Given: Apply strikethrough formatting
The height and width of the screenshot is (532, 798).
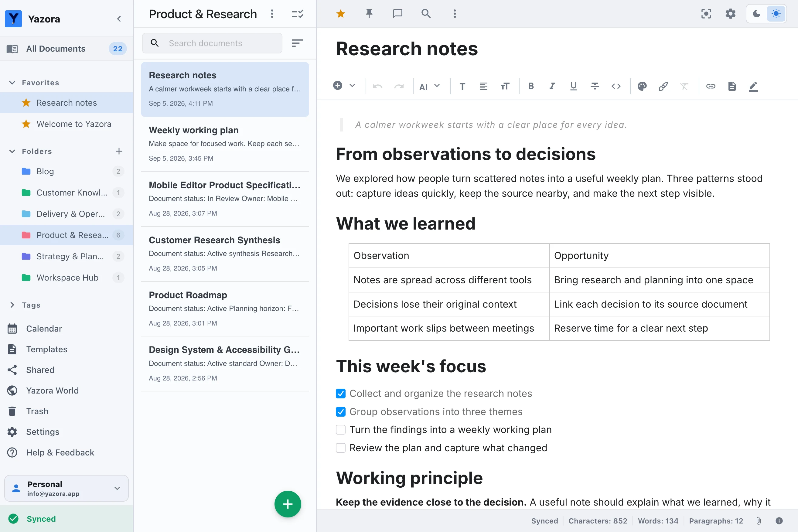Looking at the screenshot, I should click(595, 86).
